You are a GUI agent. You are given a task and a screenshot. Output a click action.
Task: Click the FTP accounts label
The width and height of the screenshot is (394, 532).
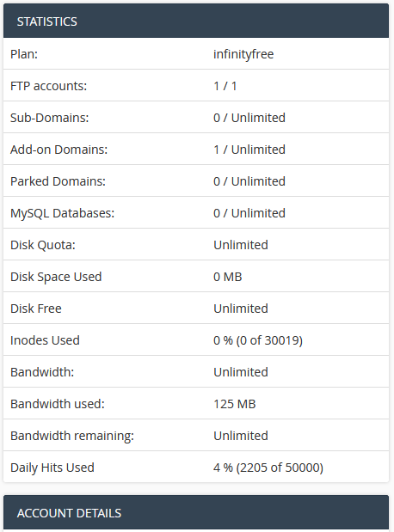[48, 86]
